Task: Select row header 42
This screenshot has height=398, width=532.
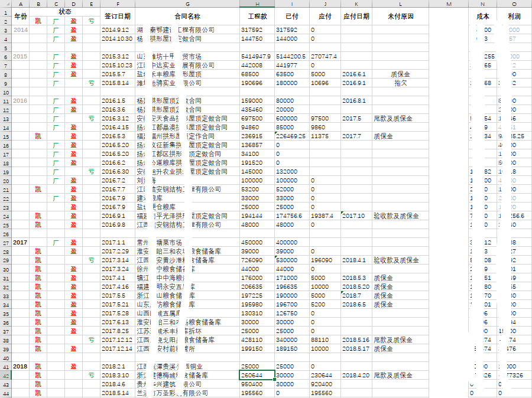Action: pos(5,376)
